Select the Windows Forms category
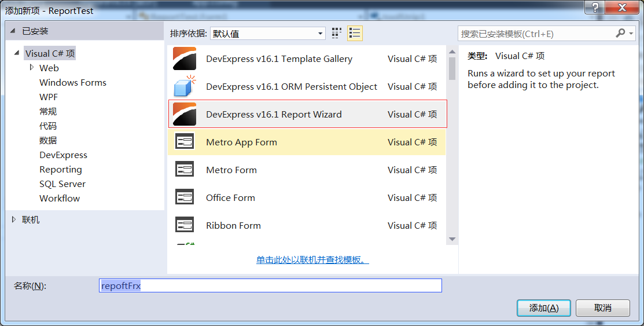Screen dimensions: 644x326 (x=73, y=83)
